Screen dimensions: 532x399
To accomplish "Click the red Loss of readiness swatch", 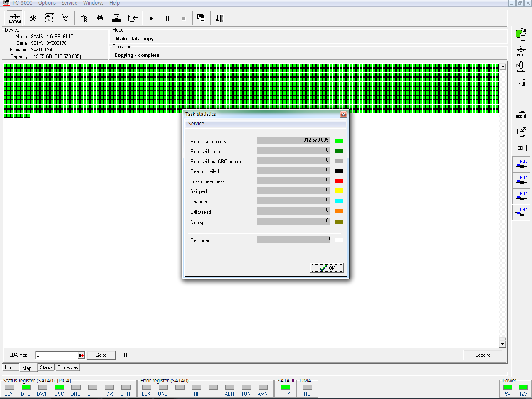I will tap(339, 181).
